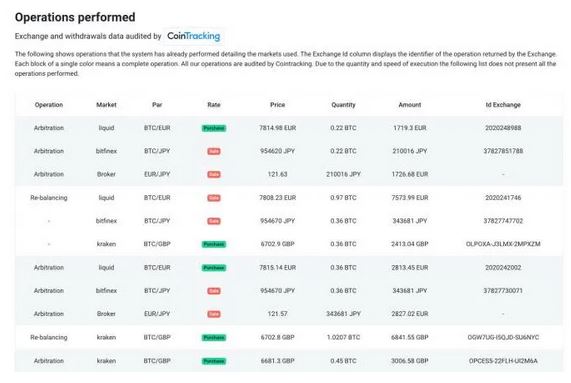Image resolution: width=571 pixels, height=383 pixels.
Task: Click the Purchase badge in kraken 6681.3 GBP row
Action: [214, 361]
